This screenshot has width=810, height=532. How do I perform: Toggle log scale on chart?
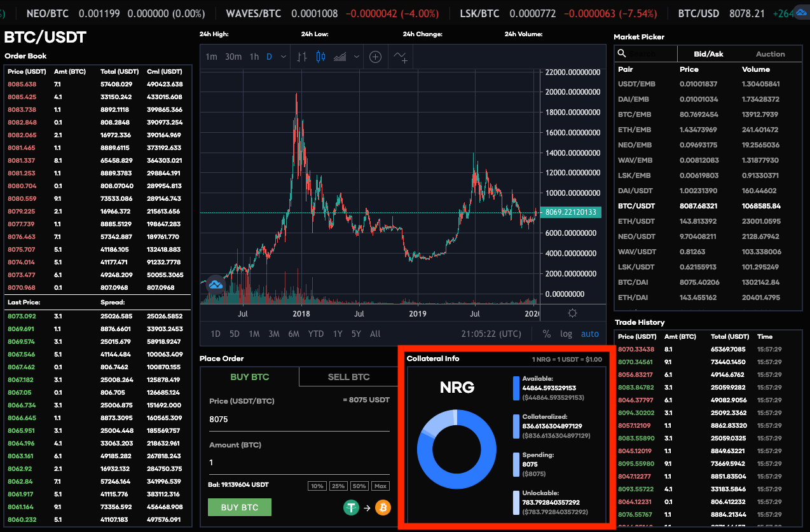pos(566,334)
